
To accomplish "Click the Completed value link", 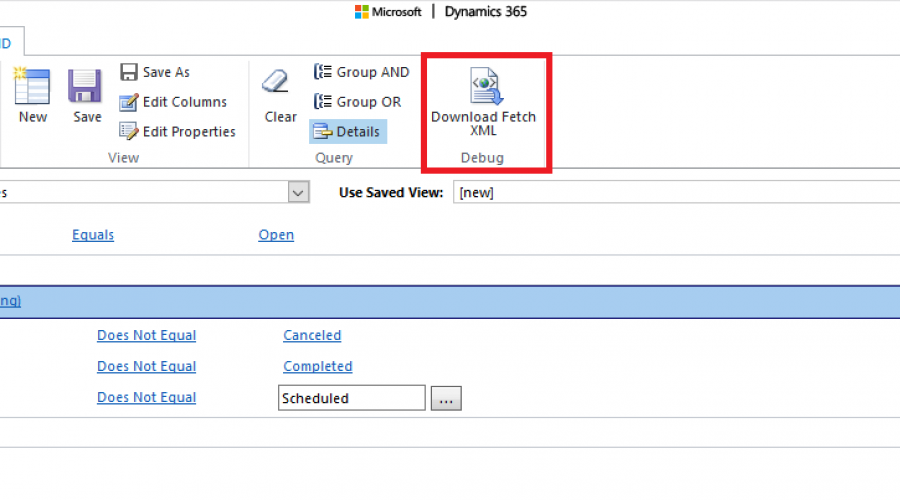I will pyautogui.click(x=317, y=366).
